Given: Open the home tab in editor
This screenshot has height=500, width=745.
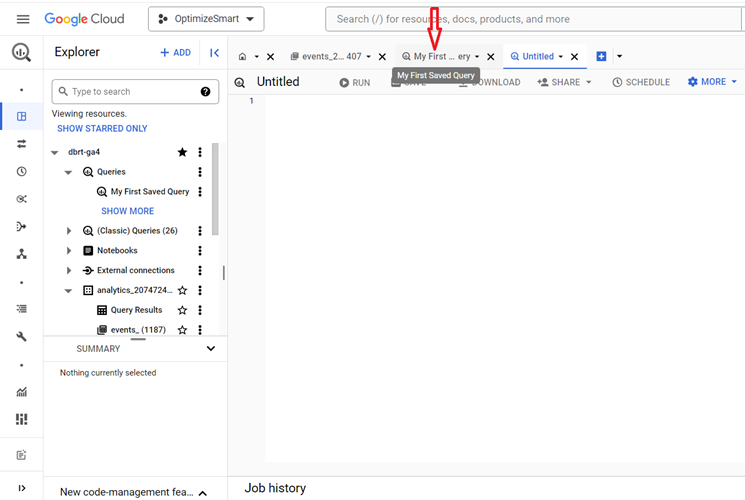Looking at the screenshot, I should coord(242,57).
